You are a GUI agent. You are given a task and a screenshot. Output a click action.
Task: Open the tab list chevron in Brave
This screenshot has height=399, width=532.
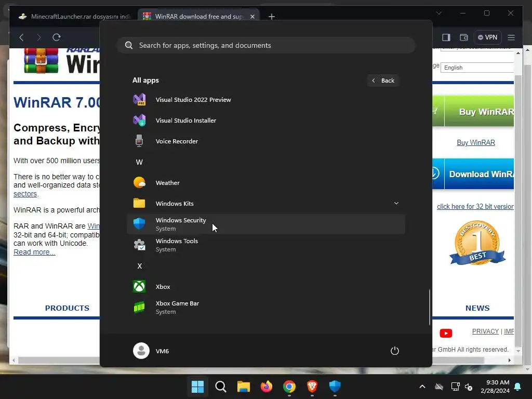coord(438,13)
